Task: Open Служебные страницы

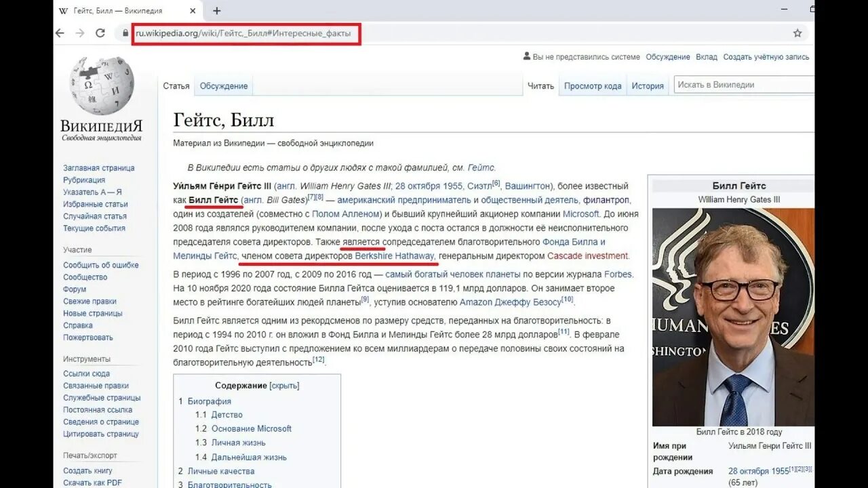Action: pyautogui.click(x=102, y=398)
